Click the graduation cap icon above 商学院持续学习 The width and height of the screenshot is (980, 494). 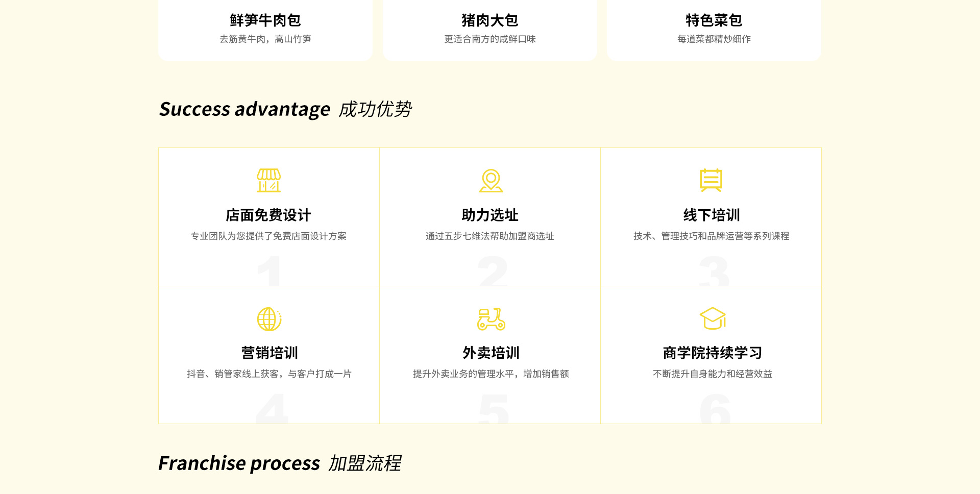coord(713,319)
